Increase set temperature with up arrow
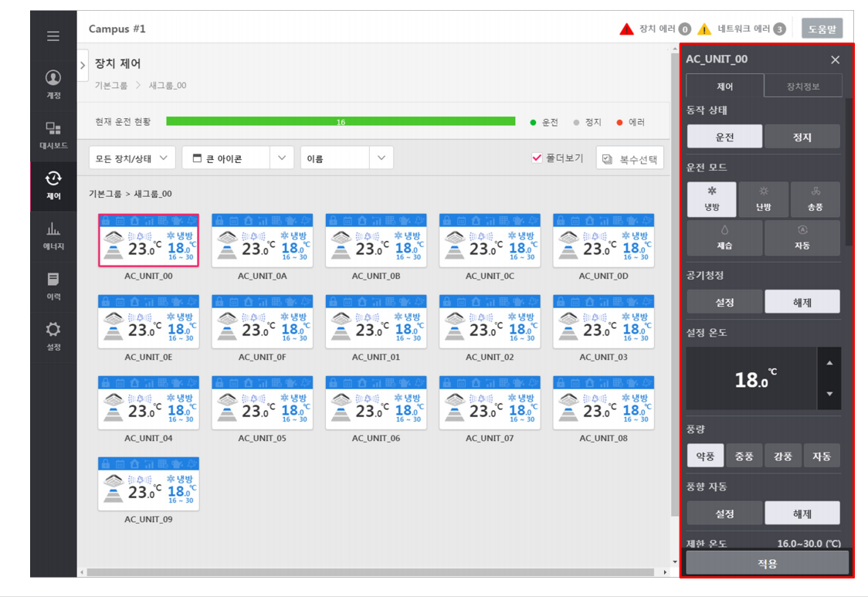This screenshot has width=868, height=597. point(829,363)
